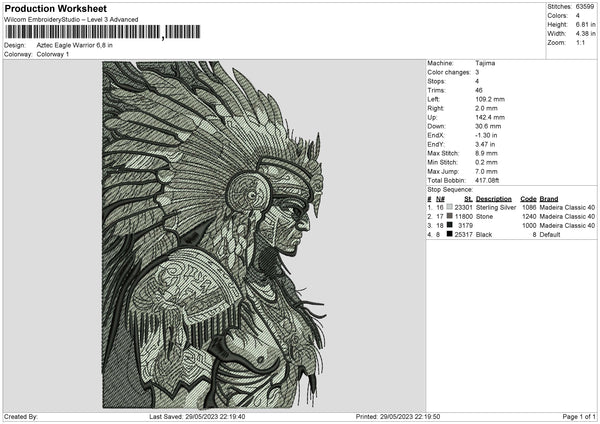The width and height of the screenshot is (600, 424).
Task: Click 'Last Saved: 29/05/2023 22:19:40' footer
Action: point(197,417)
